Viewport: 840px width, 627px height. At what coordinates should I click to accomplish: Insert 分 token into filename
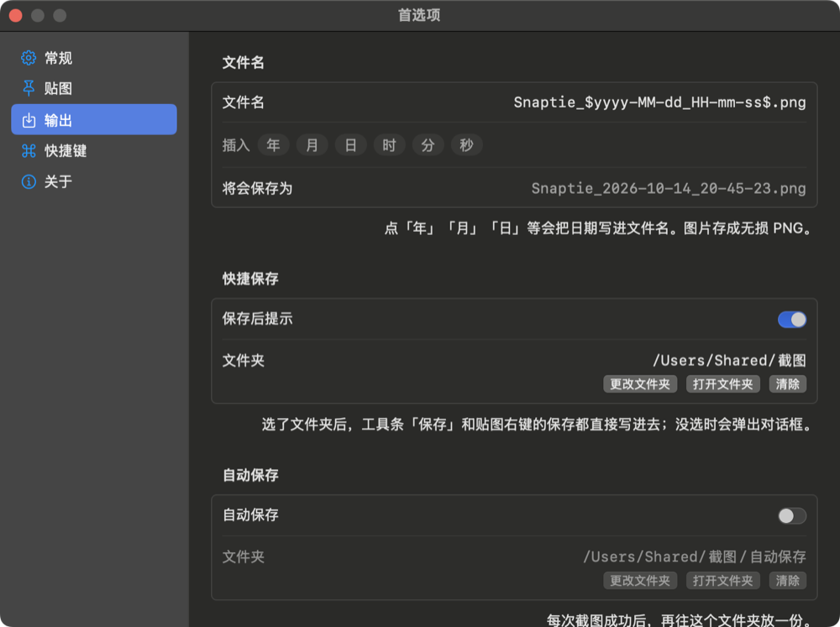coord(428,145)
